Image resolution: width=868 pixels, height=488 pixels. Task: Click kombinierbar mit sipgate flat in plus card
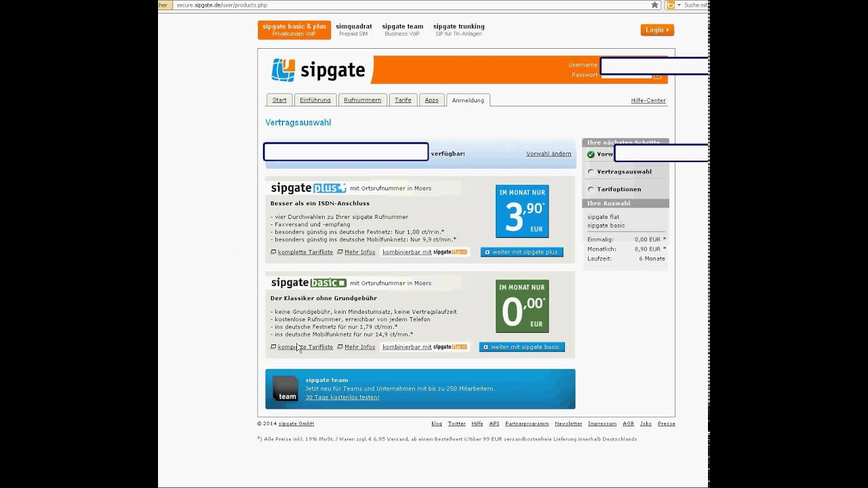(x=425, y=252)
